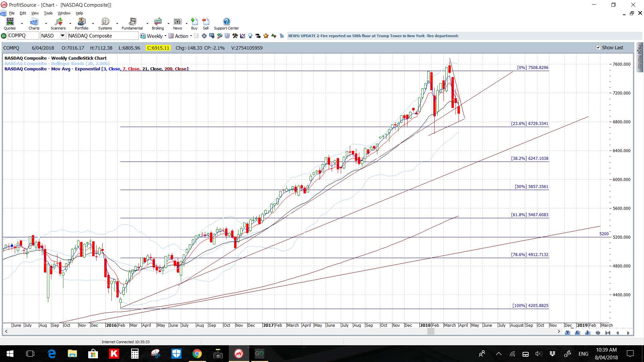
Task: Open the Support Center help icon
Action: [x=226, y=24]
